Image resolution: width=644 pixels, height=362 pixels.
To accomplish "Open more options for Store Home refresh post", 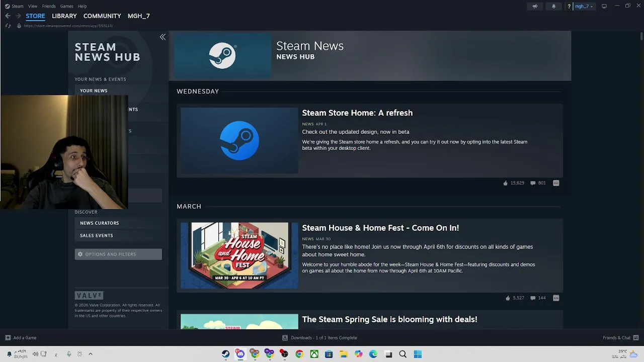I will coord(556,183).
